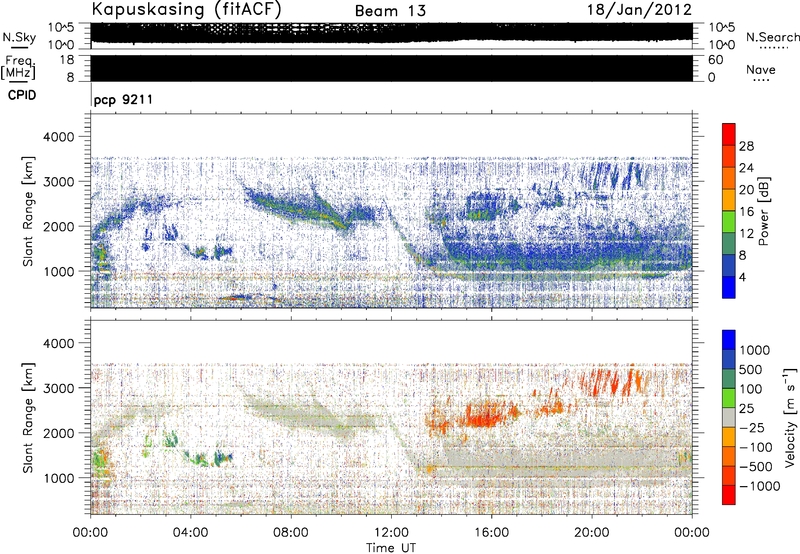Image resolution: width=800 pixels, height=554 pixels.
Task: Click the blue 1000 velocity color segment
Action: click(x=729, y=340)
